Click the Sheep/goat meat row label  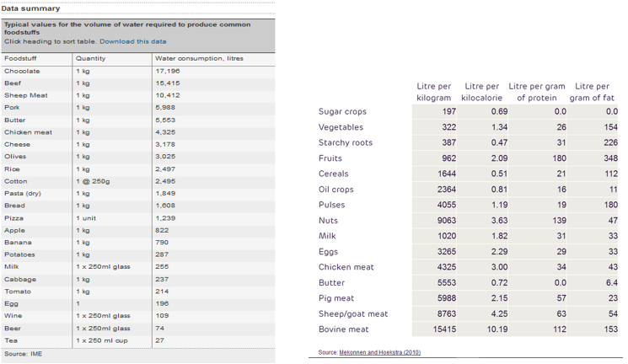pyautogui.click(x=353, y=314)
